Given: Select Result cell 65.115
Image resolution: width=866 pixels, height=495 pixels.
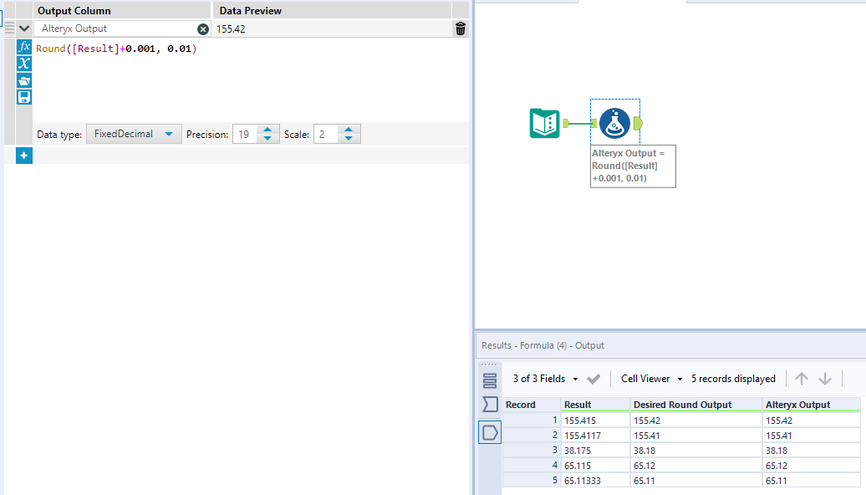Looking at the screenshot, I should coord(595,466).
